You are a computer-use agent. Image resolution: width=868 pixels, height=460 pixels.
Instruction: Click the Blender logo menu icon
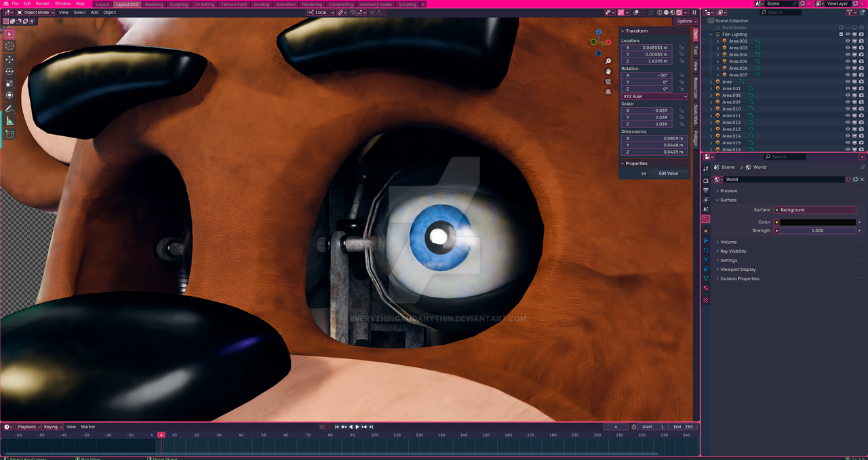(x=5, y=4)
